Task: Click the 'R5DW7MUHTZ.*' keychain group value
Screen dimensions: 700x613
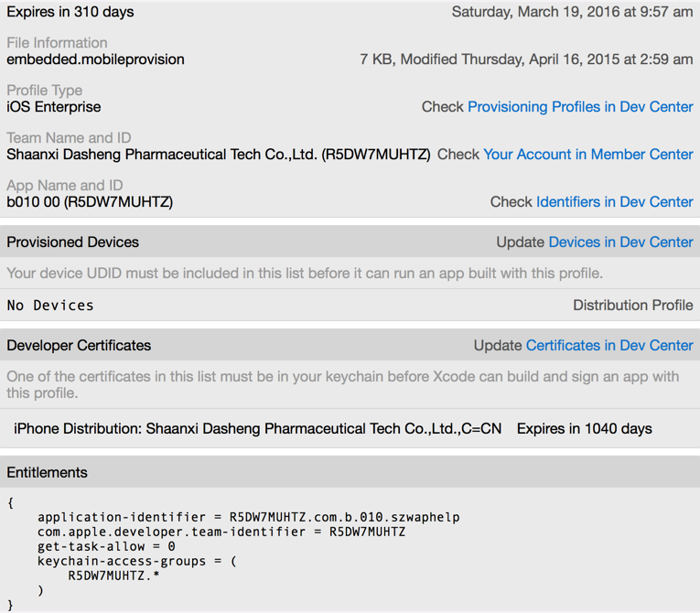Action: [x=113, y=575]
